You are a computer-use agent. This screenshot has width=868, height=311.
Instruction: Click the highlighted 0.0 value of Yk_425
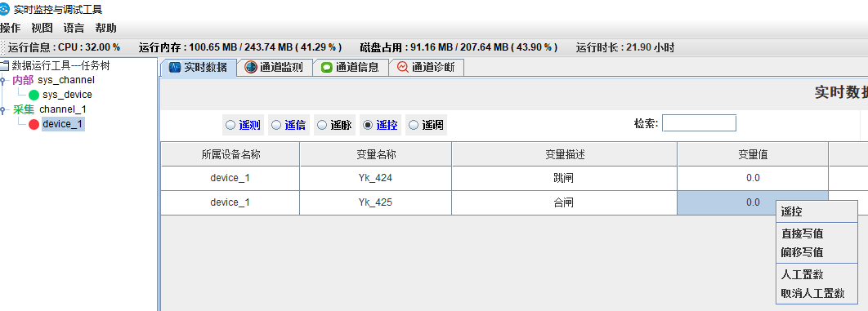(x=753, y=202)
